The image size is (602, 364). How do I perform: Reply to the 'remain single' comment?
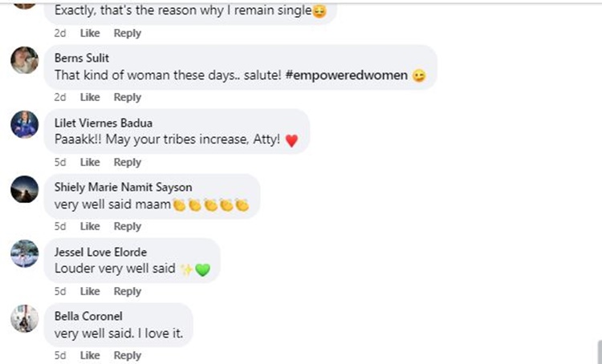127,33
